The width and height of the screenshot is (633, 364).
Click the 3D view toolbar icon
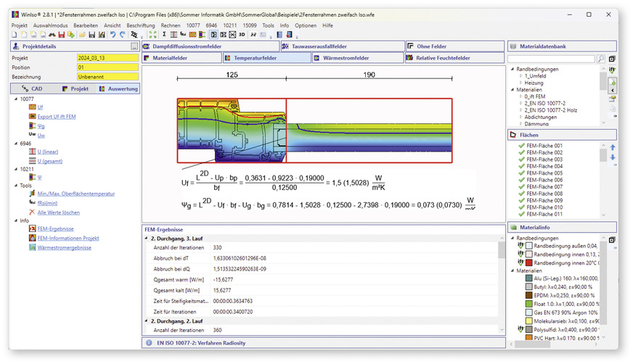point(242,35)
